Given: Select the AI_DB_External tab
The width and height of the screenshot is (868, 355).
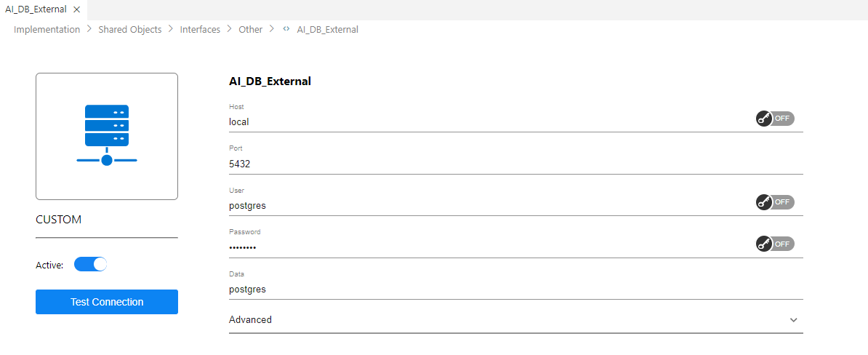Looking at the screenshot, I should [36, 9].
